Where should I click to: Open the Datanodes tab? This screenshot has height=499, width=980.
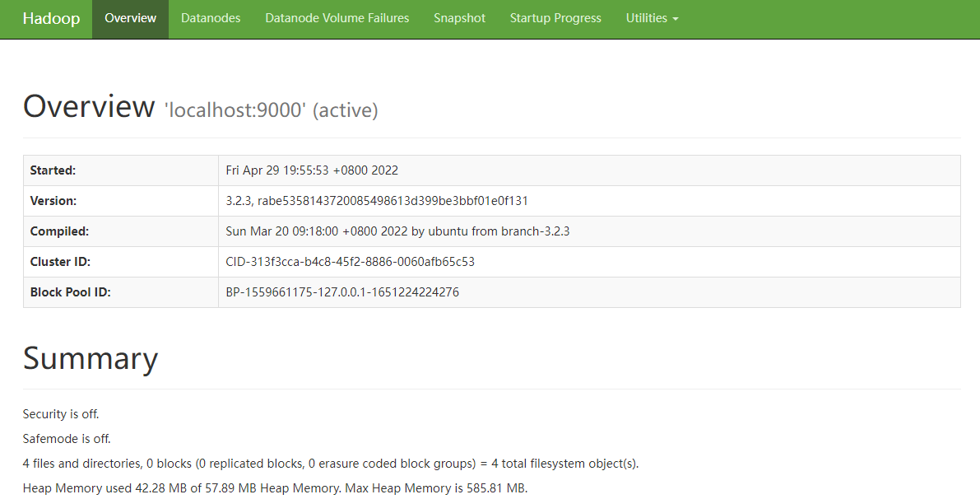(211, 18)
